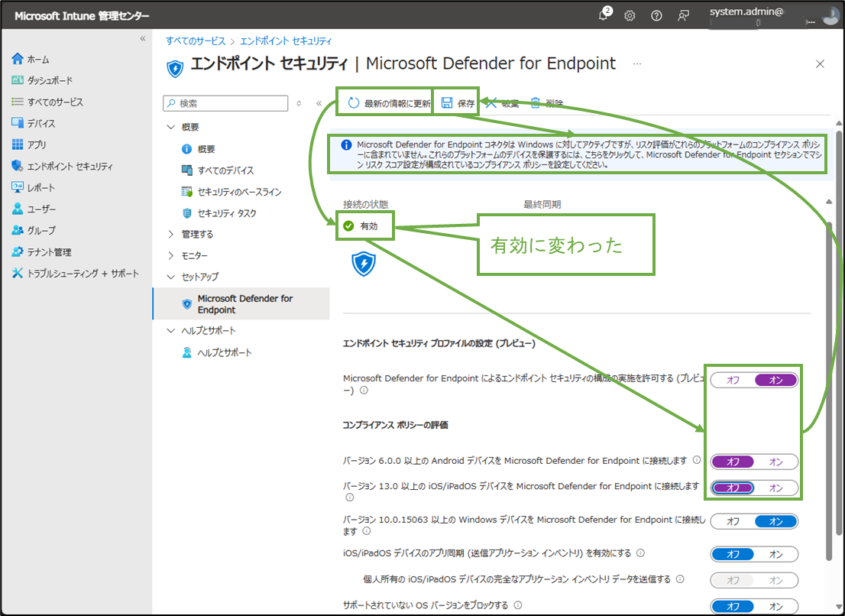This screenshot has width=845, height=616.
Task: Follow すべてのサービス breadcrumb link
Action: [x=195, y=41]
